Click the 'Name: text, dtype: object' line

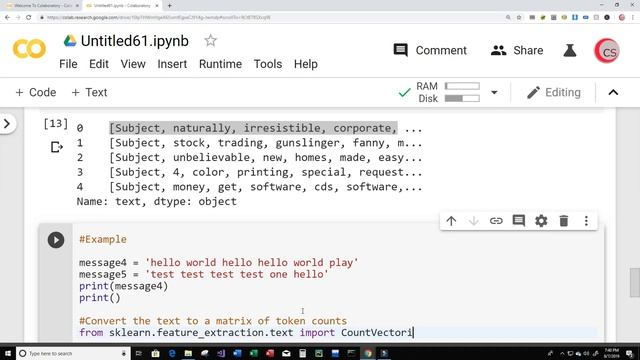pos(157,202)
